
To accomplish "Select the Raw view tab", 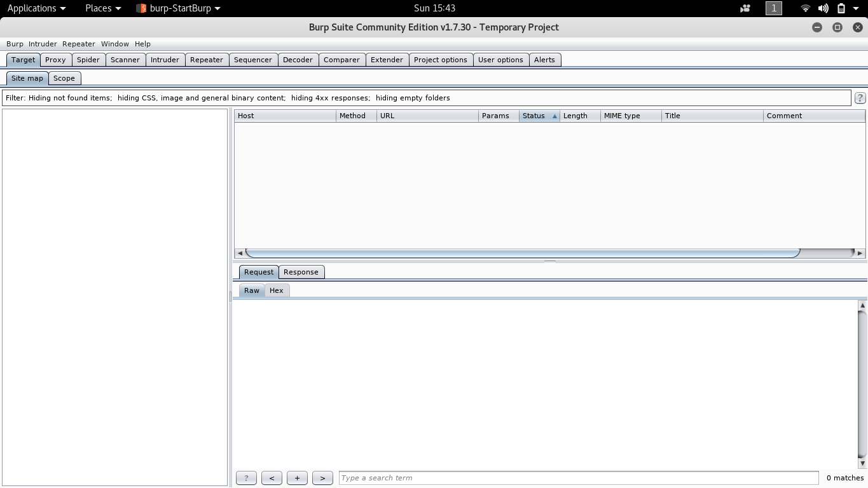I will point(252,290).
